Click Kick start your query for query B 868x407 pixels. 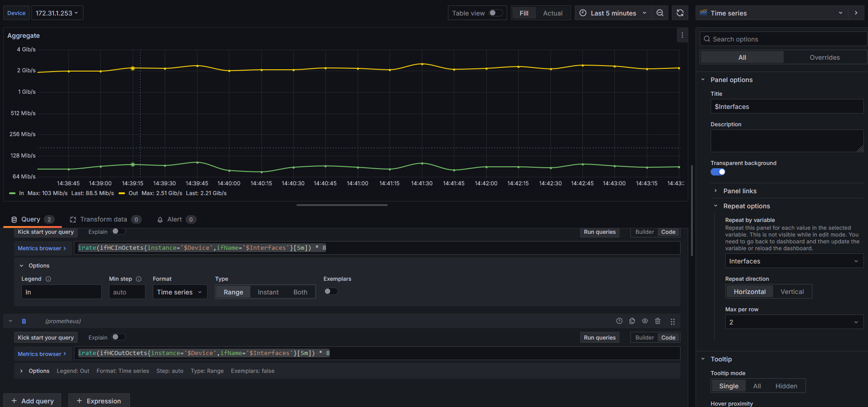coord(46,338)
